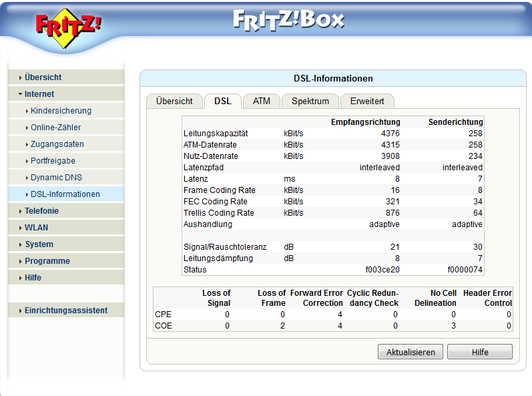The image size is (532, 396).
Task: Click the Trellis Coding Rate label
Action: 219,213
